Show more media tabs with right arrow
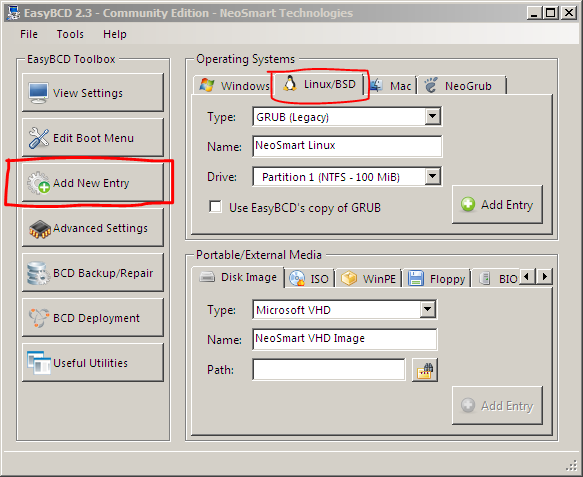The image size is (583, 477). pyautogui.click(x=545, y=277)
